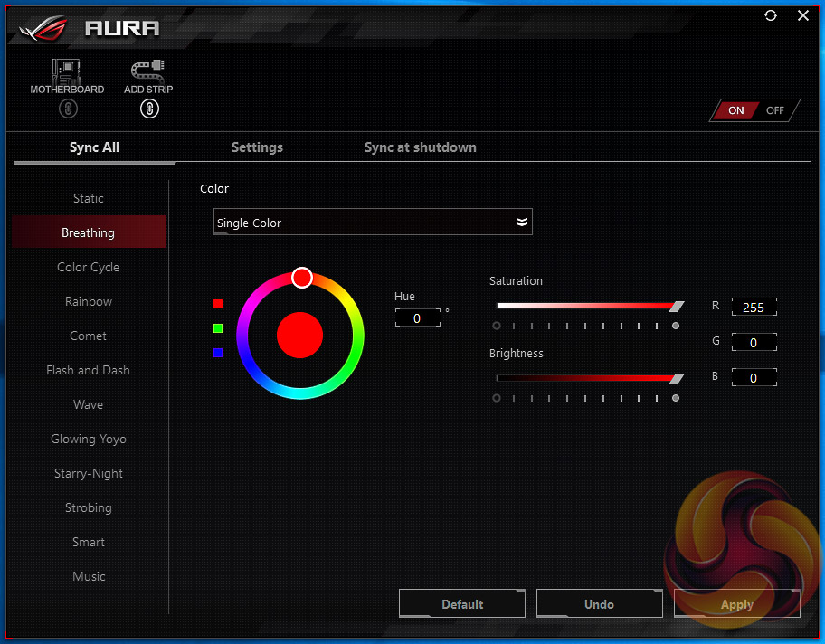Set brightness to maximum dot
The width and height of the screenshot is (825, 644).
coord(676,398)
